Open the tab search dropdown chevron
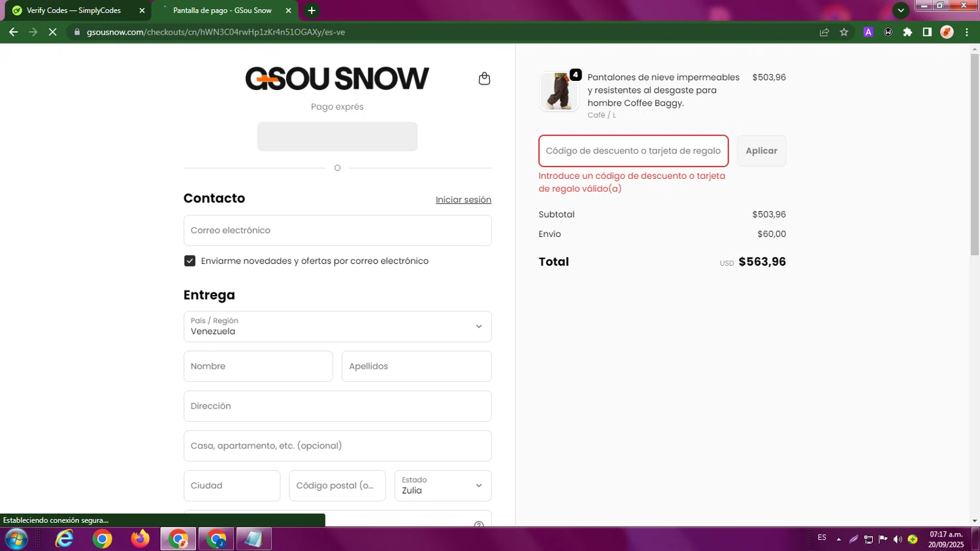Screen dimensions: 980x551 [901, 10]
